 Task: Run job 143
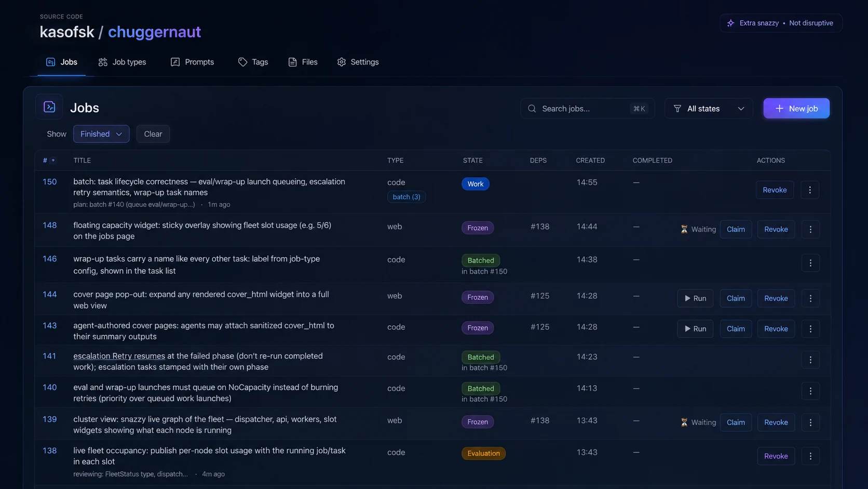695,329
